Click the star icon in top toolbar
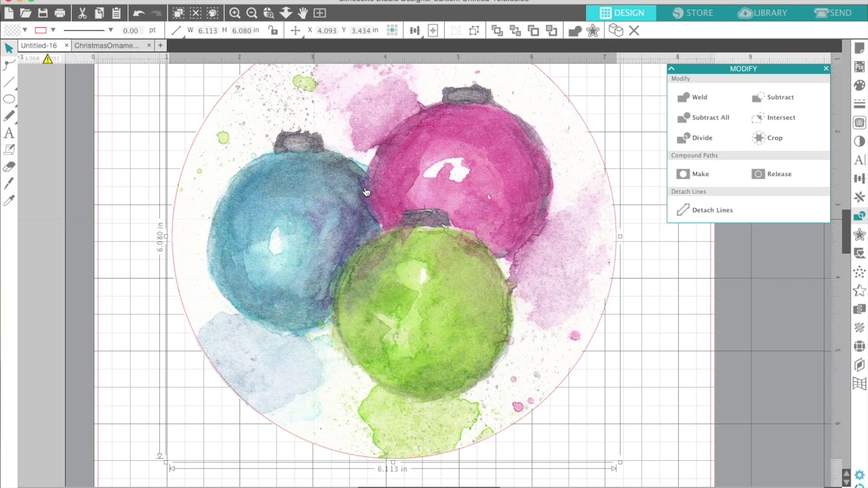Viewport: 868px width, 488px height. click(x=593, y=30)
